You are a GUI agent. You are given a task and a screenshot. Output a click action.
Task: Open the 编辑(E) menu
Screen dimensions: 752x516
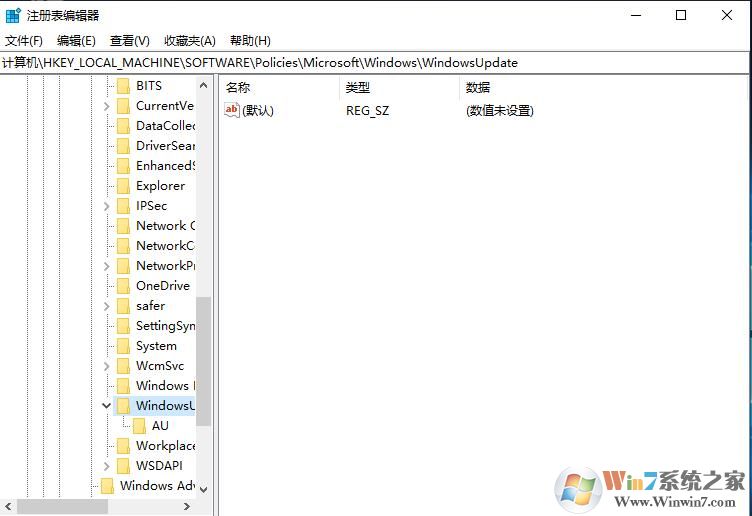(x=76, y=41)
